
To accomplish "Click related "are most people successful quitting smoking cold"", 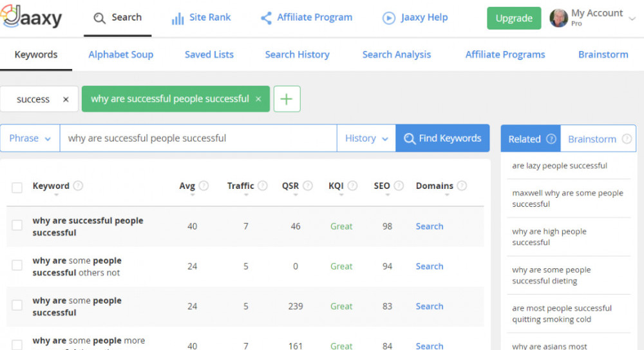I will click(562, 313).
